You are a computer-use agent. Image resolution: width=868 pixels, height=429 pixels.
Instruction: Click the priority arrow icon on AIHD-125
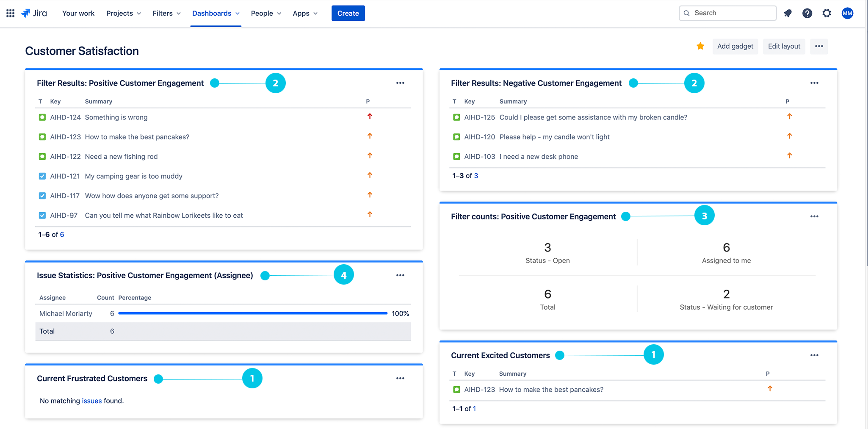[790, 116]
